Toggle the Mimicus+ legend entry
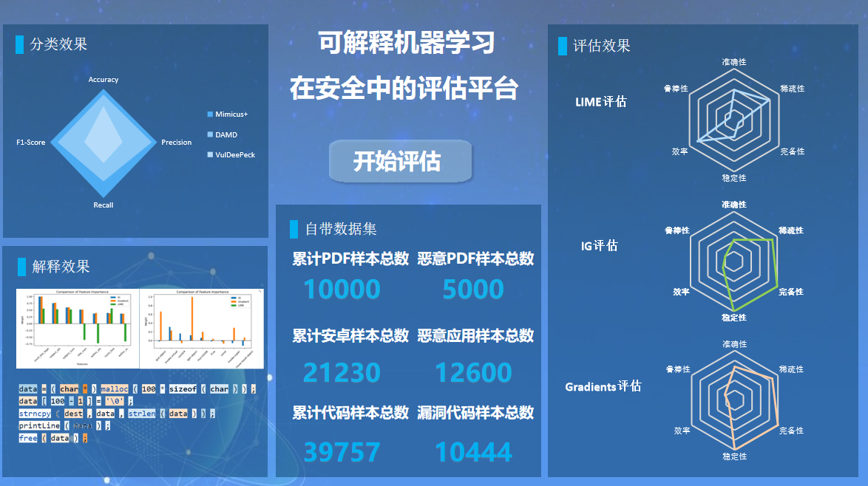The width and height of the screenshot is (868, 486). pos(228,114)
